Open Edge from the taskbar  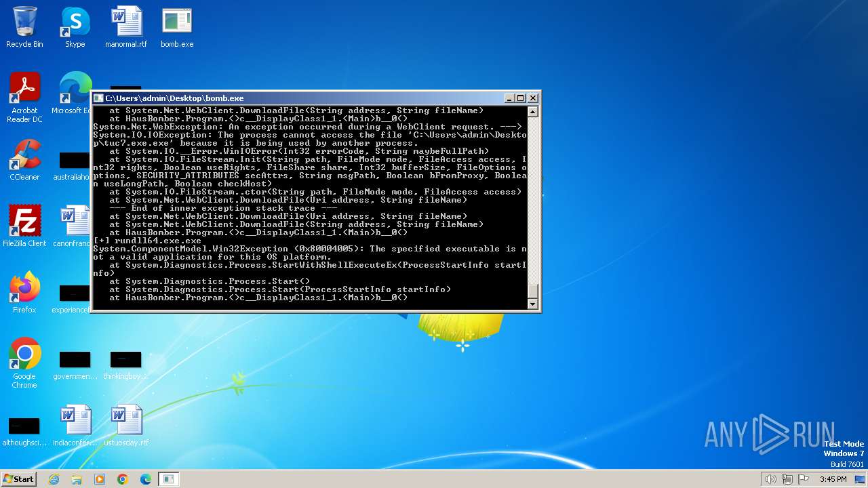(146, 479)
